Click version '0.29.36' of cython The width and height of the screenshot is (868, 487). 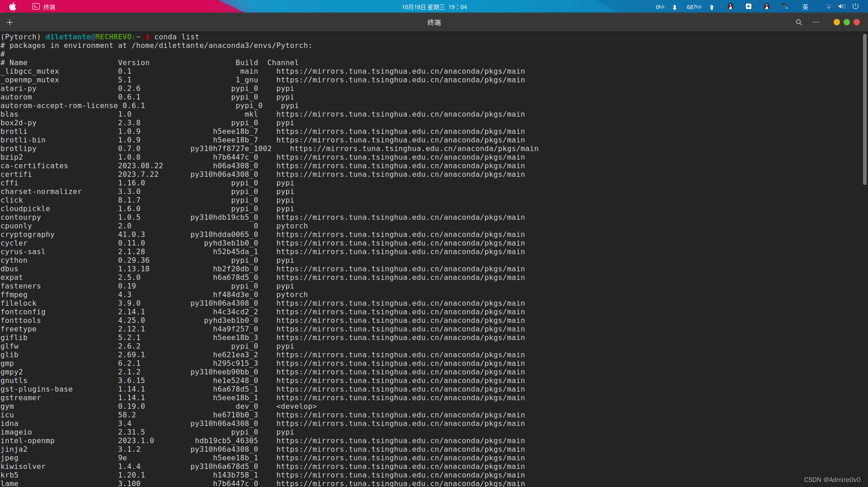point(133,260)
